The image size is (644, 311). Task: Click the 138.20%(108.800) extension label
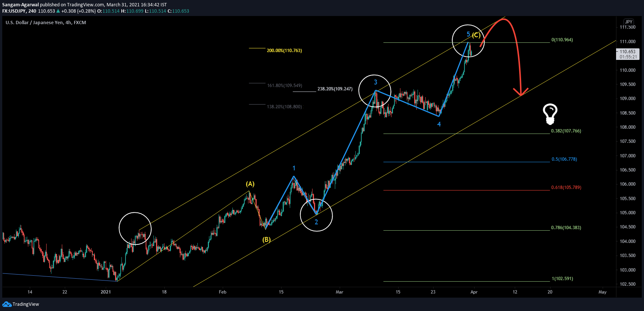[284, 107]
